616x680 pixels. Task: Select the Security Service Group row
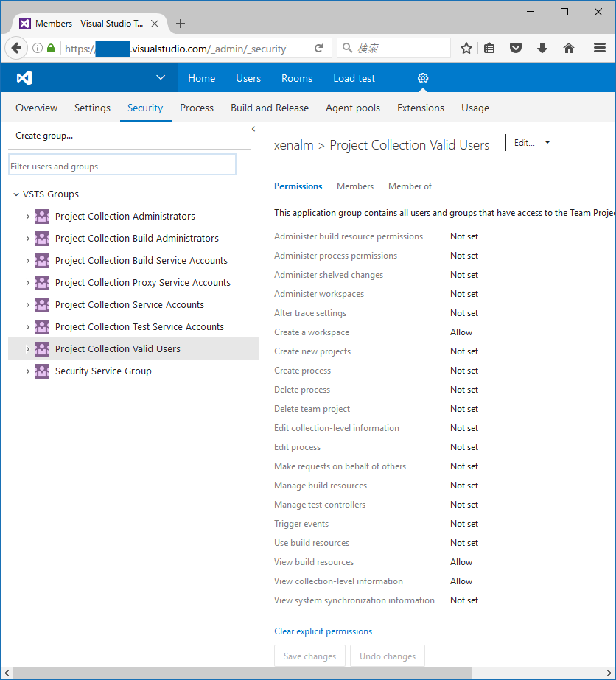pos(133,371)
